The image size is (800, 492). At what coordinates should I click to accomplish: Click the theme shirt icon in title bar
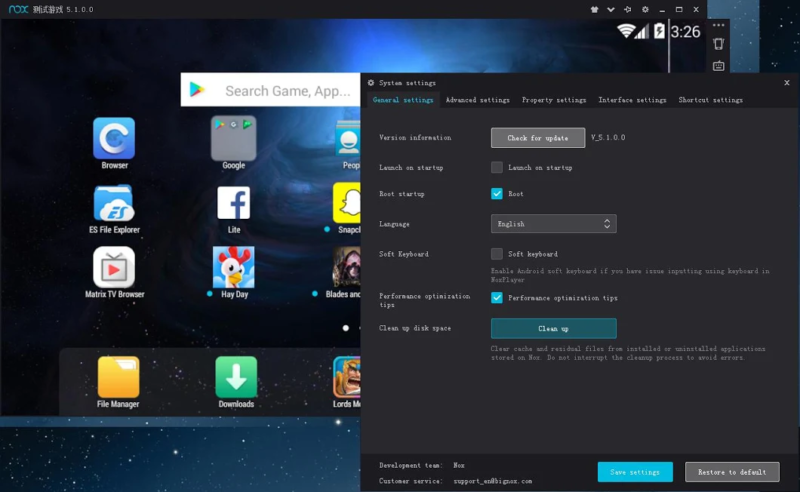(x=593, y=9)
